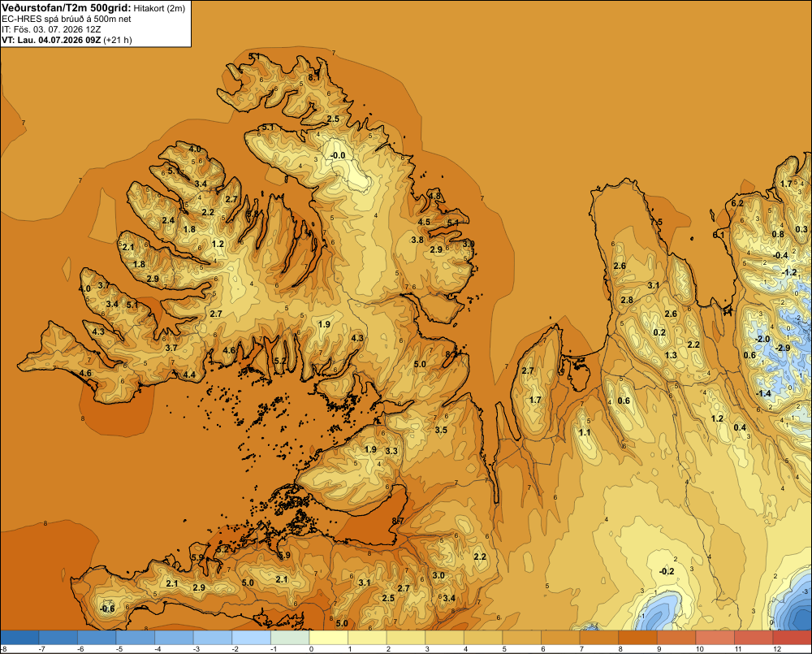Click the -2.0 temperature label in blue mountains
812x654 pixels.
coord(762,339)
